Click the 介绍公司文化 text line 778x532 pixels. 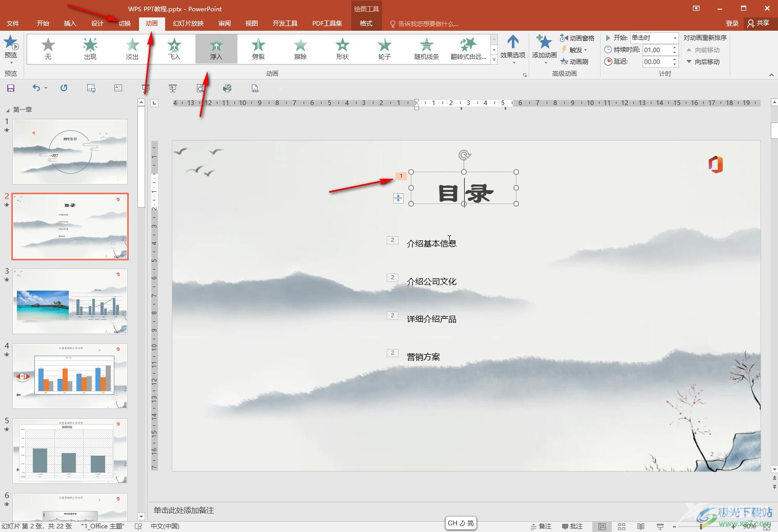[431, 281]
